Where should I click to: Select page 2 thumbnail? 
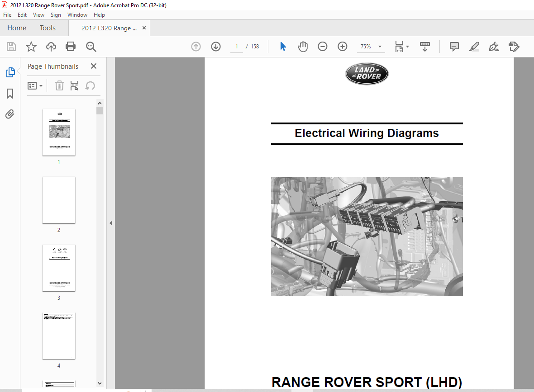tap(59, 200)
